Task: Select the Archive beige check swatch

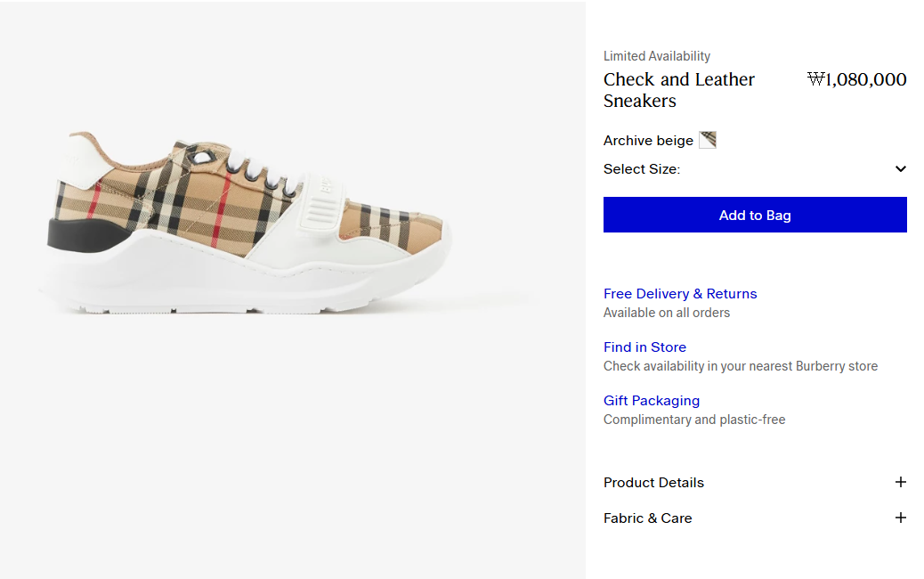Action: [708, 140]
